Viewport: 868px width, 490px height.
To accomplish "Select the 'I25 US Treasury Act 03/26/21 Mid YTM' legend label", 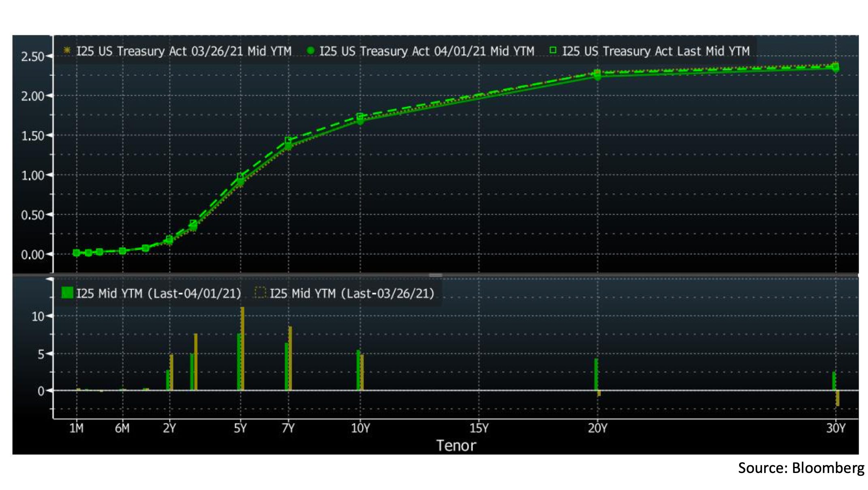I will coord(184,51).
